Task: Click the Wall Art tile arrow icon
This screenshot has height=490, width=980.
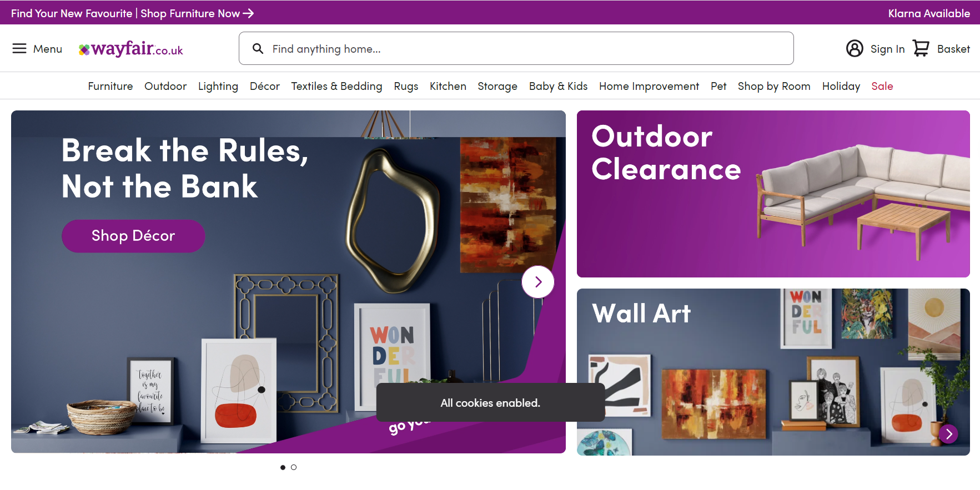Action: click(949, 433)
